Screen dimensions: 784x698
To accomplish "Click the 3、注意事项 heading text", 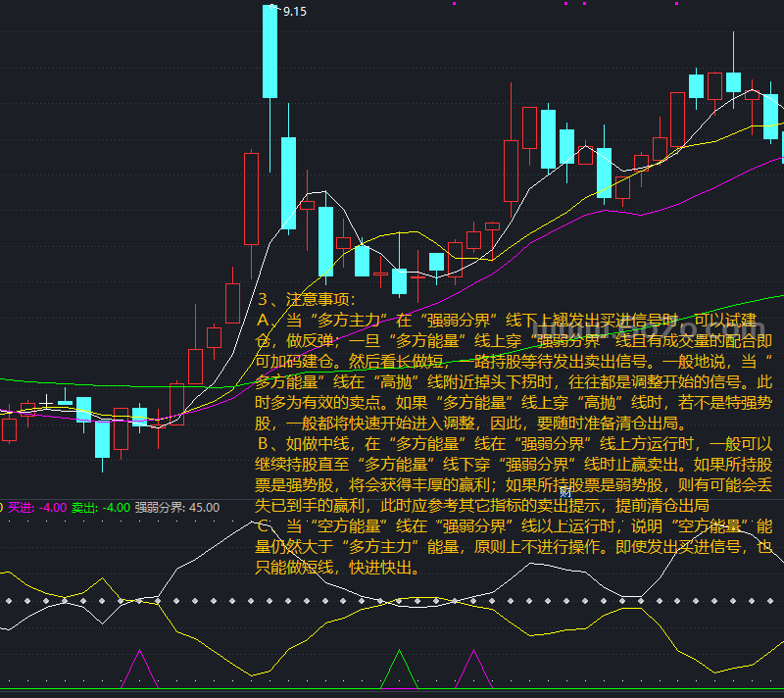I will coord(307,299).
